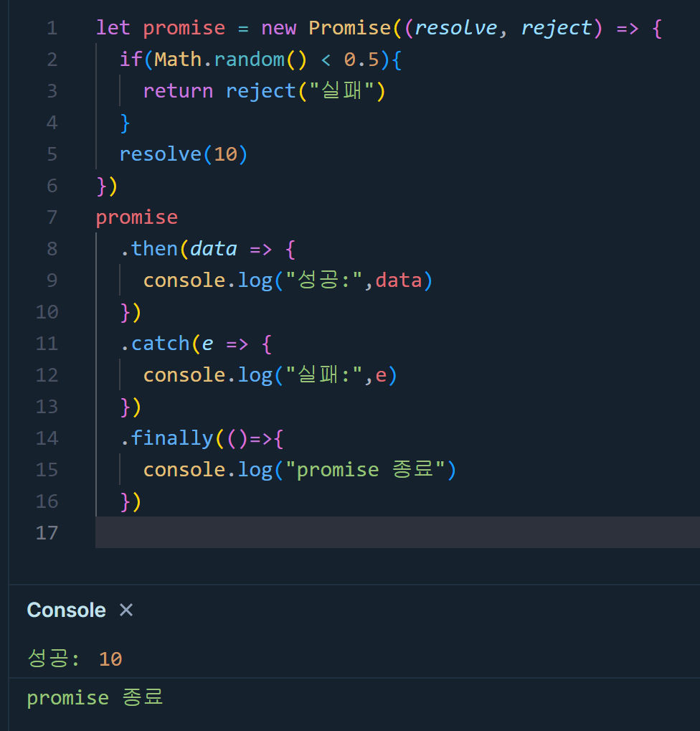Click line number 17 in the gutter

pyautogui.click(x=47, y=533)
